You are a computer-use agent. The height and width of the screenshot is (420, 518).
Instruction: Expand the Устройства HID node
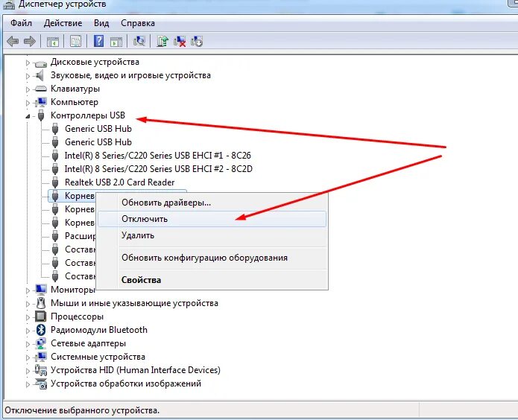[28, 371]
